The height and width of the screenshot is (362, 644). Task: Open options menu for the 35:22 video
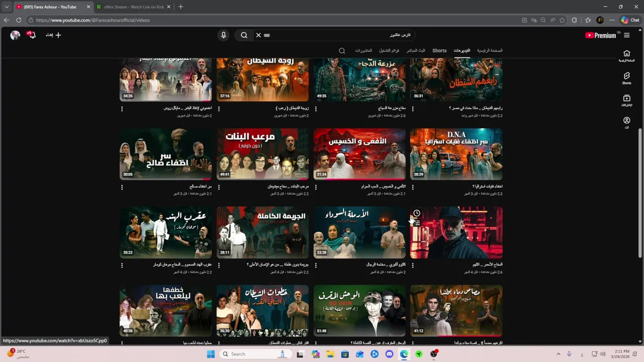122,265
